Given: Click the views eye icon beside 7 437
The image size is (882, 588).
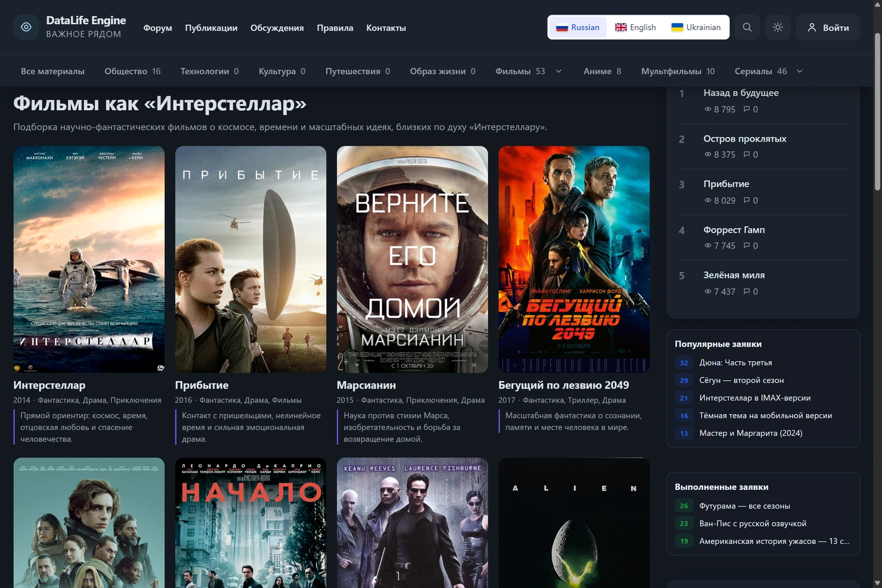Looking at the screenshot, I should (708, 291).
